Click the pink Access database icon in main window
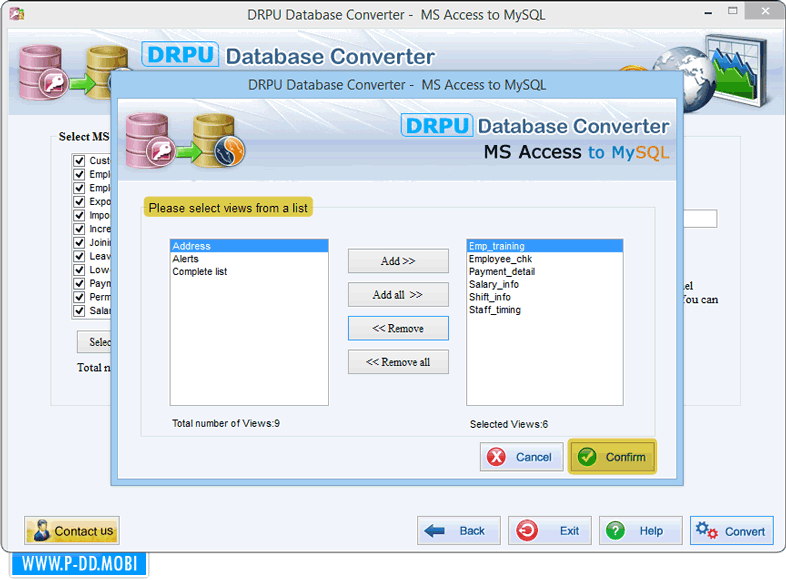Viewport: 786px width, 580px height. (x=43, y=73)
